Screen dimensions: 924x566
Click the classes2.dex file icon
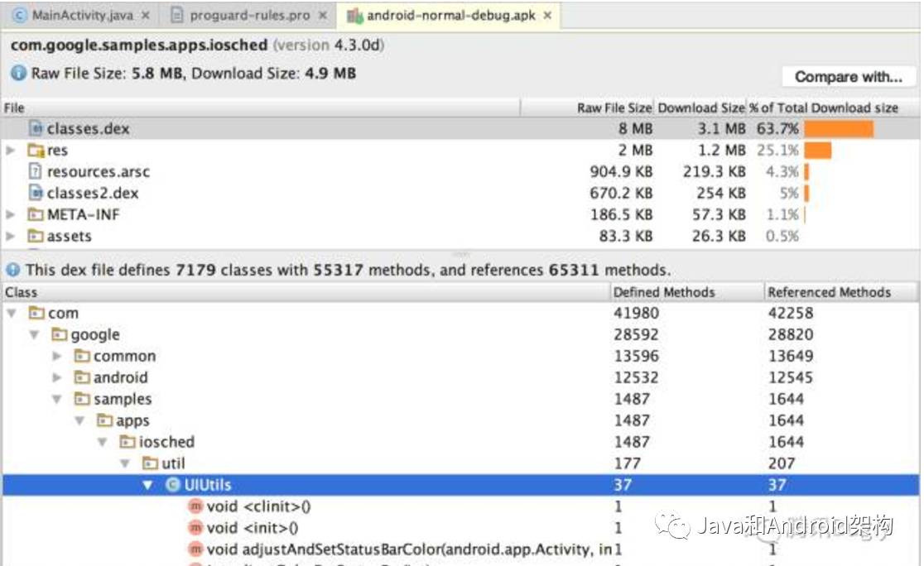pyautogui.click(x=36, y=193)
